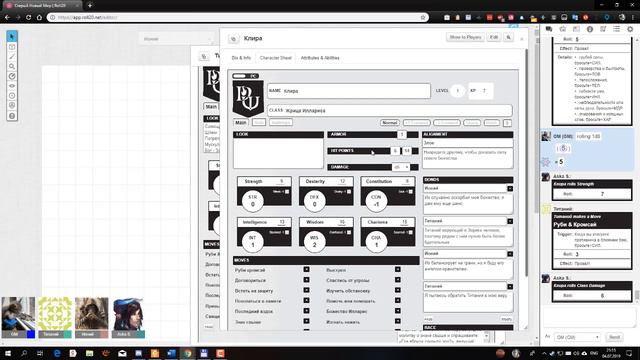Open the Art Library sidebar tab
This screenshot has height=360, width=640.
(562, 29)
